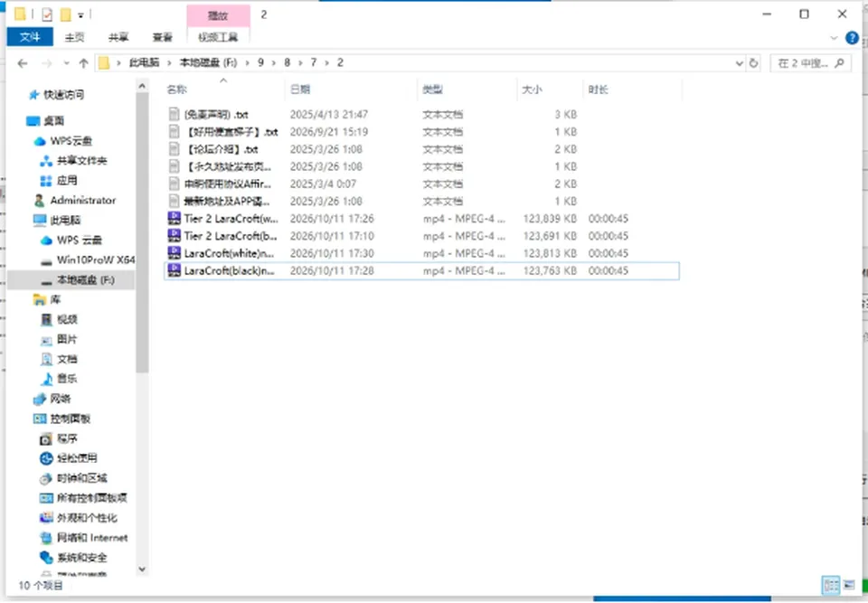Switch to the 共享 ribbon tab

click(118, 37)
